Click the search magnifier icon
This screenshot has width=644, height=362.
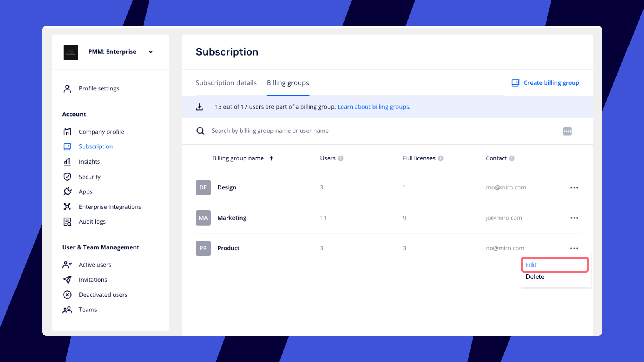(x=200, y=131)
